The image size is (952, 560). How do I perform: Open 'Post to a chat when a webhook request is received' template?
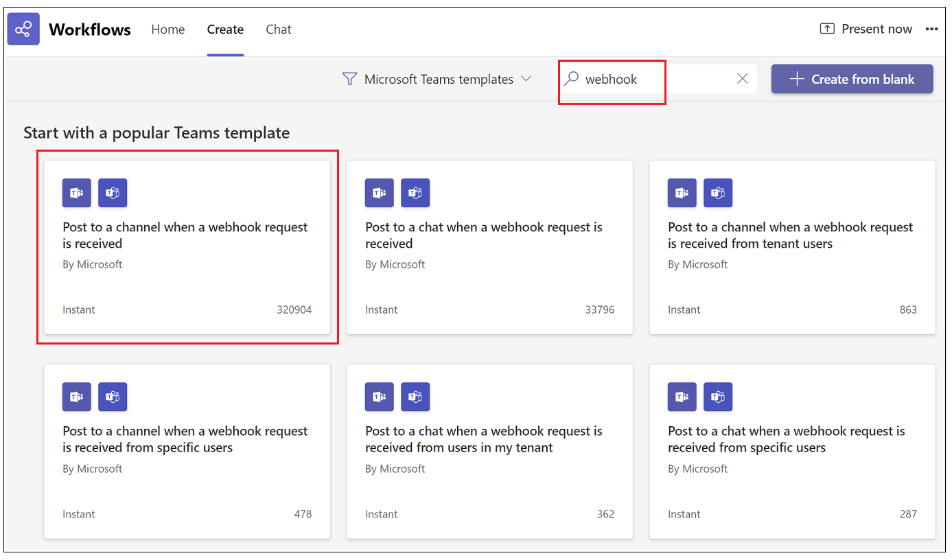489,247
